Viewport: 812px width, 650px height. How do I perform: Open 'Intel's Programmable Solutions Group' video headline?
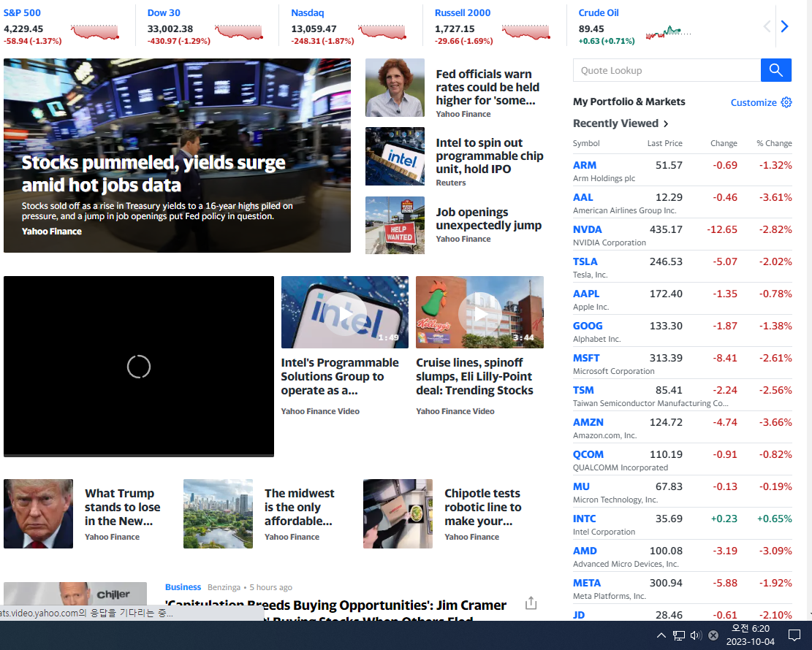340,376
